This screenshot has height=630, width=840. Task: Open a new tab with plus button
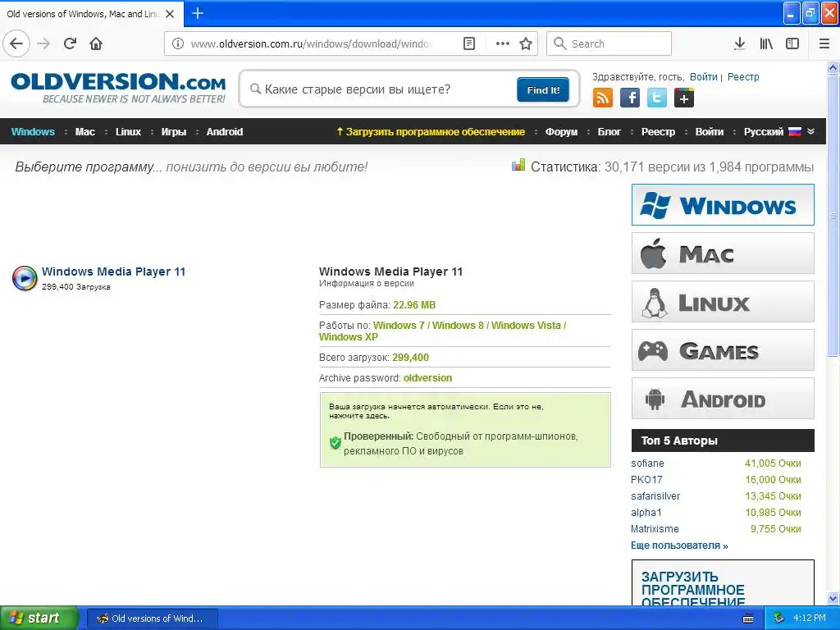point(198,13)
